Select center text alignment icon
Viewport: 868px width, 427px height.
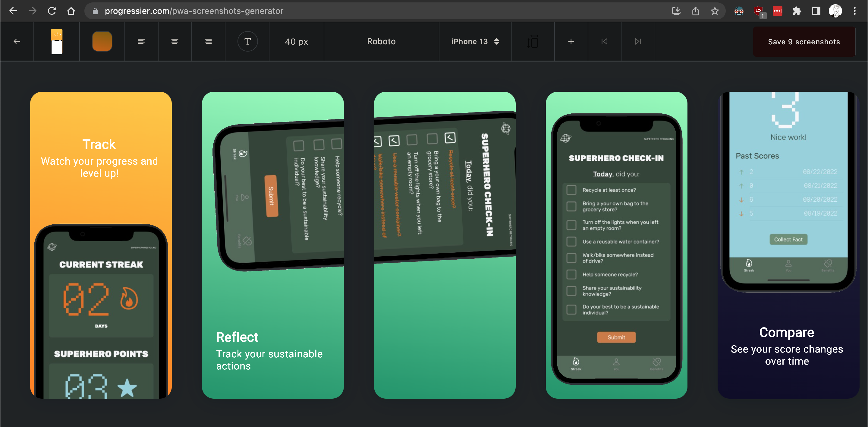point(175,41)
